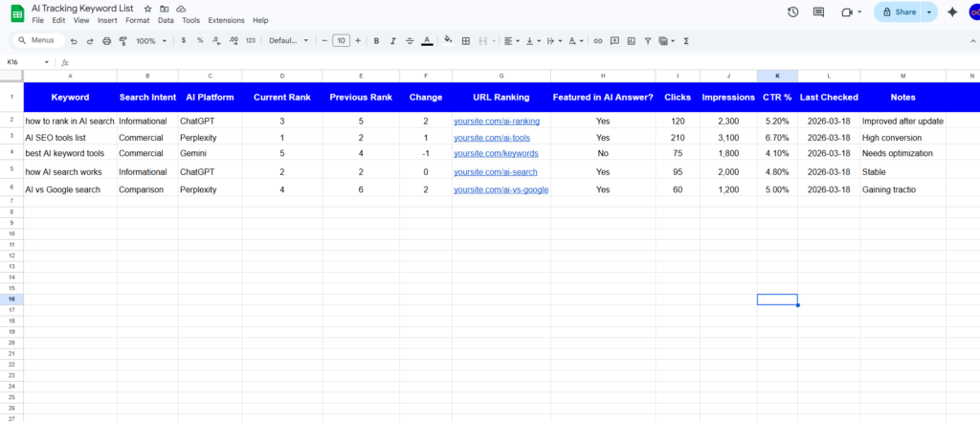The width and height of the screenshot is (980, 422).
Task: Expand the Default font dropdown
Action: [288, 41]
